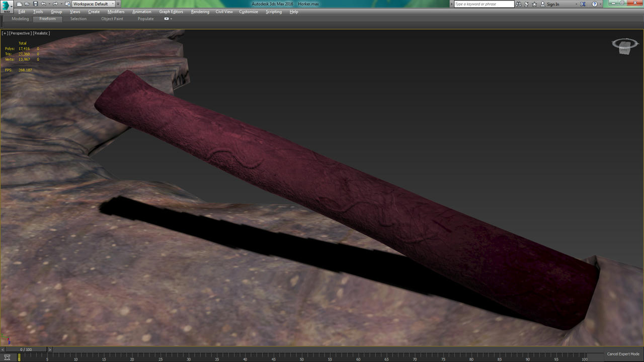The image size is (644, 362).
Task: Click the Autodesk Exchange X icon
Action: click(x=583, y=4)
